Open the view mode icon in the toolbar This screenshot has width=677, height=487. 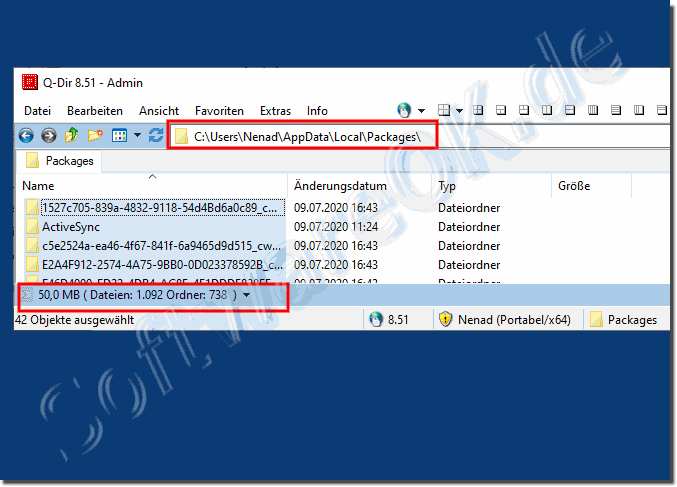[119, 136]
